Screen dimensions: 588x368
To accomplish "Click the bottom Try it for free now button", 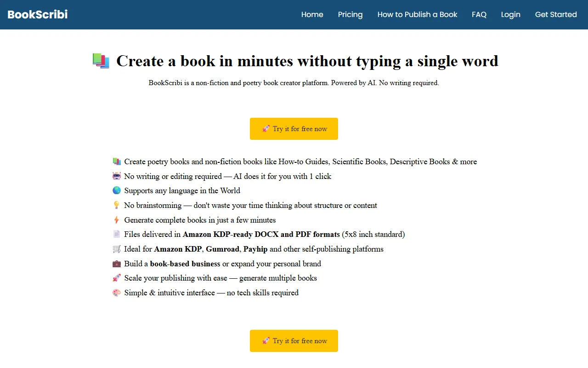I will click(294, 341).
